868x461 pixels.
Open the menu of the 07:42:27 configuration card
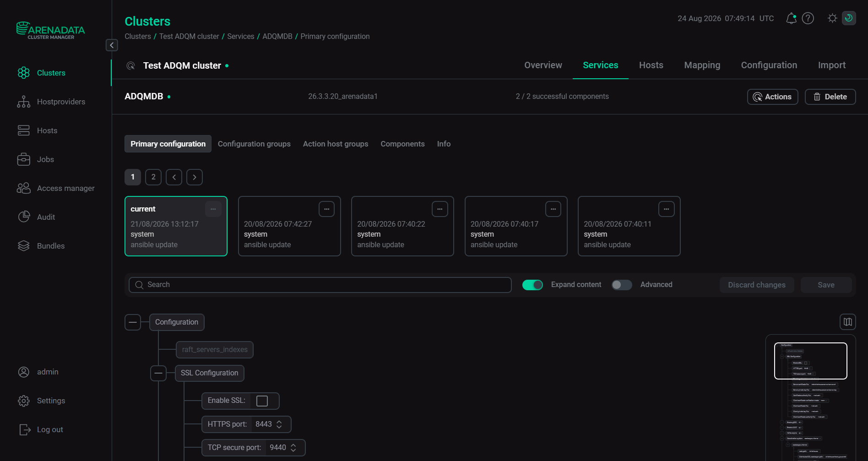pos(326,209)
